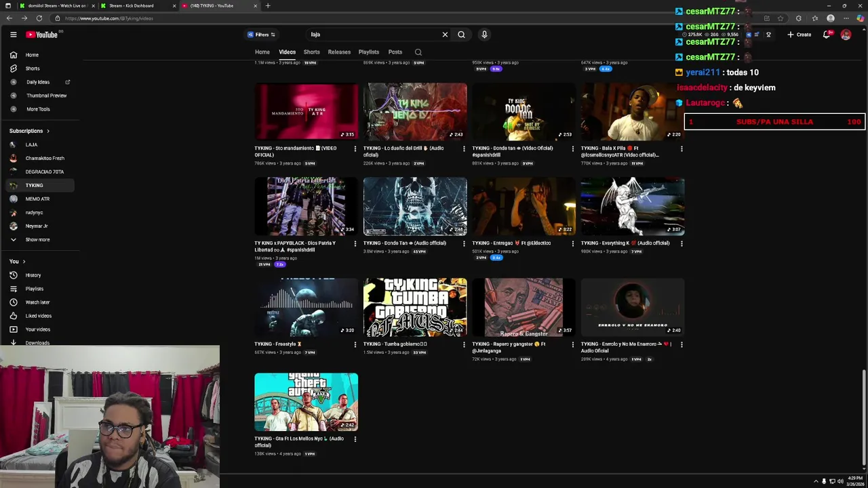
Task: Click the YouTube logo
Action: point(43,35)
